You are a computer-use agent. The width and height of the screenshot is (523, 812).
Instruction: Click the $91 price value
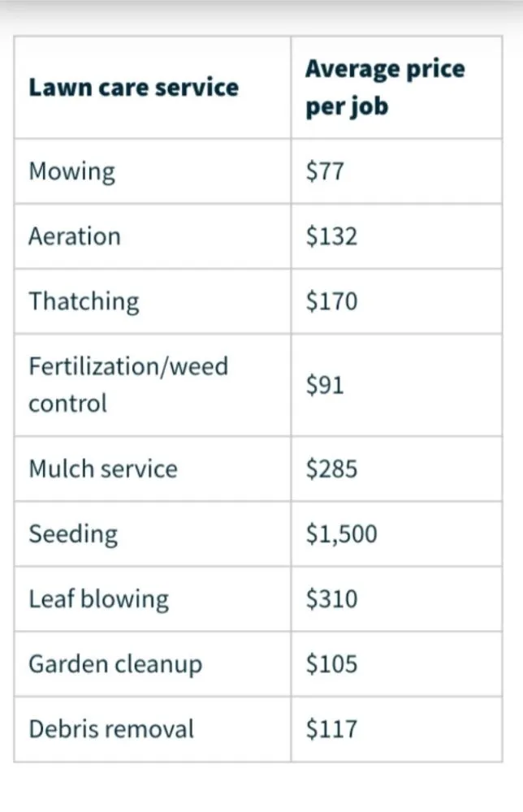pyautogui.click(x=326, y=384)
